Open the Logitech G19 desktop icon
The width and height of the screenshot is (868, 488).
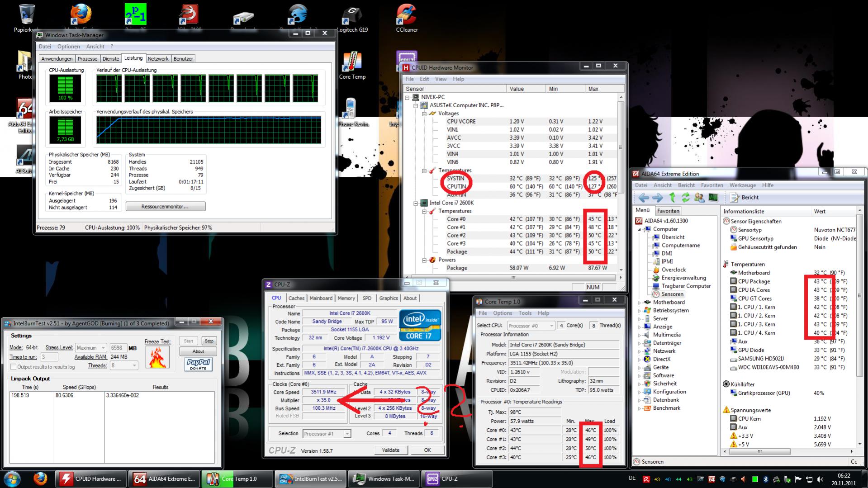coord(352,18)
